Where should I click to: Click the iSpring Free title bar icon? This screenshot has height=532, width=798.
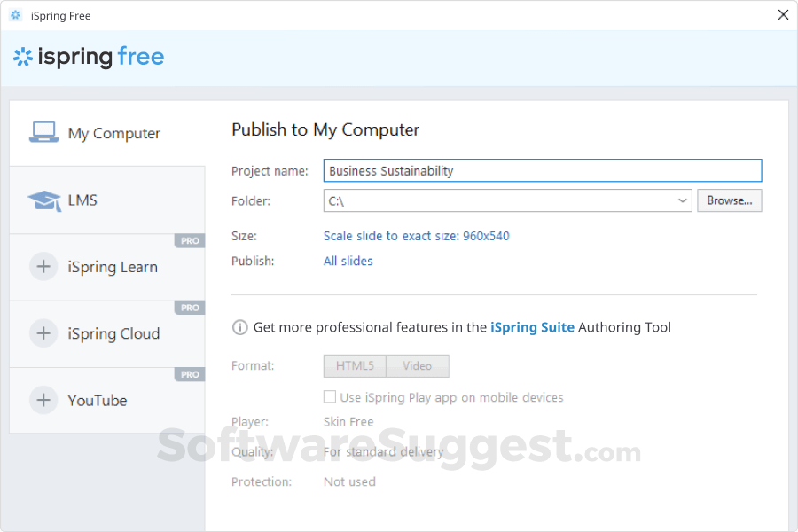click(x=15, y=15)
